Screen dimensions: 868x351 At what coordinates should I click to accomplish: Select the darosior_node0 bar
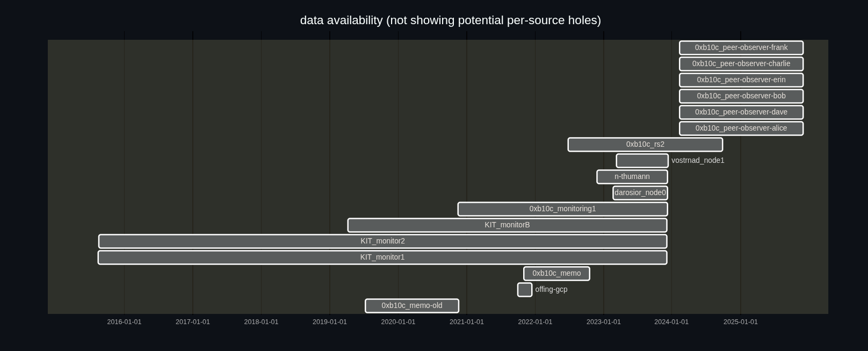coord(640,193)
